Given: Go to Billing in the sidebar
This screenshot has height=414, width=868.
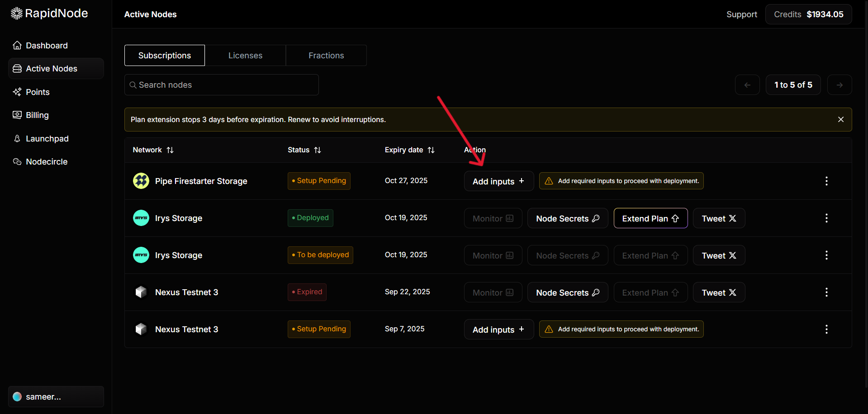Looking at the screenshot, I should 37,115.
